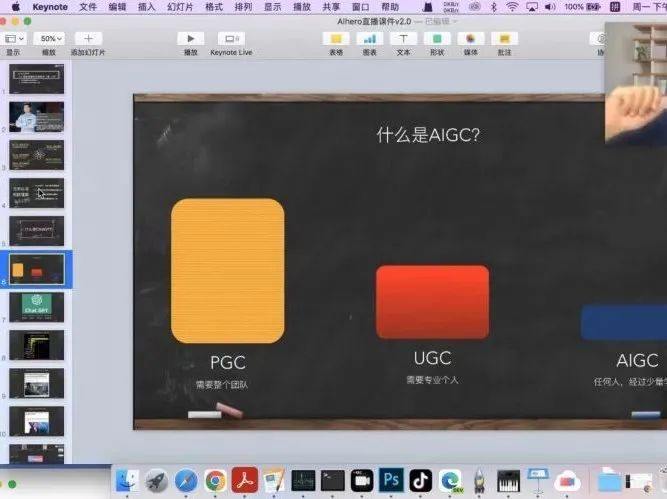Open TikTok app from the Dock
667x499 pixels.
(x=421, y=480)
